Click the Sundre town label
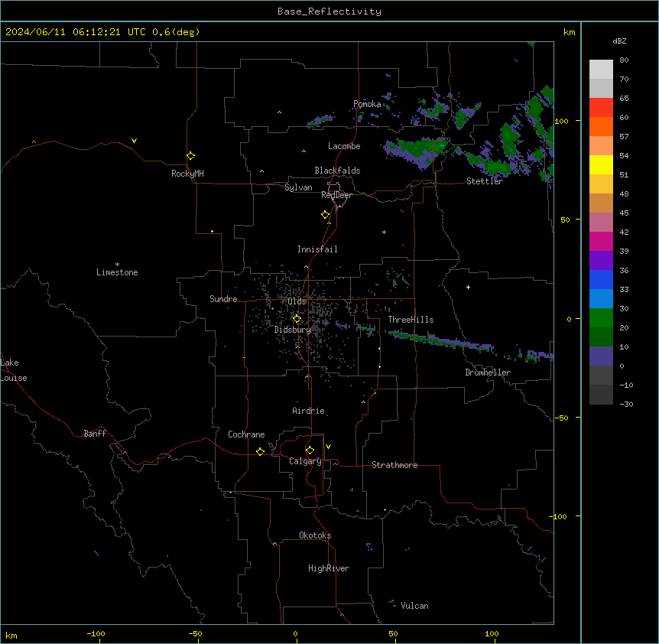Viewport: 659px width, 644px height. (223, 299)
